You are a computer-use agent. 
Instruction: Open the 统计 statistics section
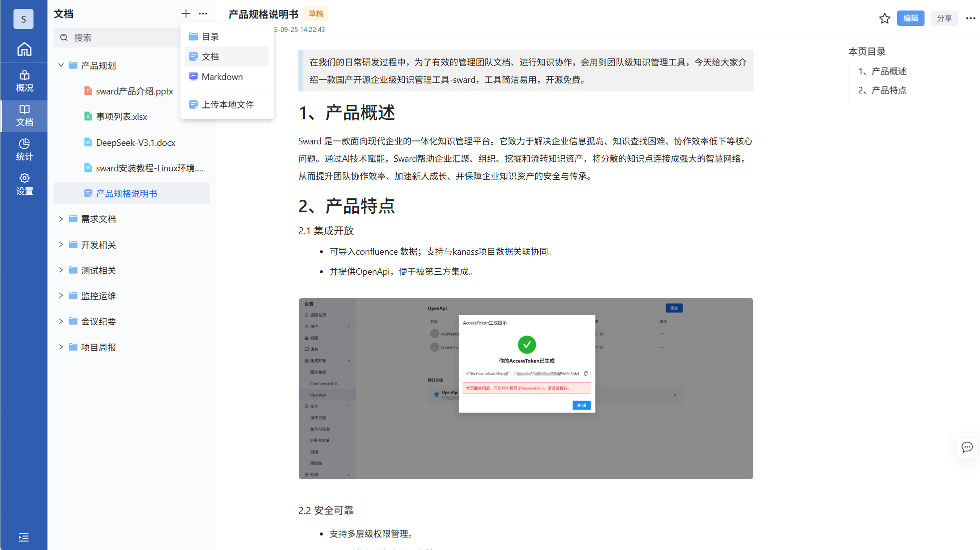point(24,149)
